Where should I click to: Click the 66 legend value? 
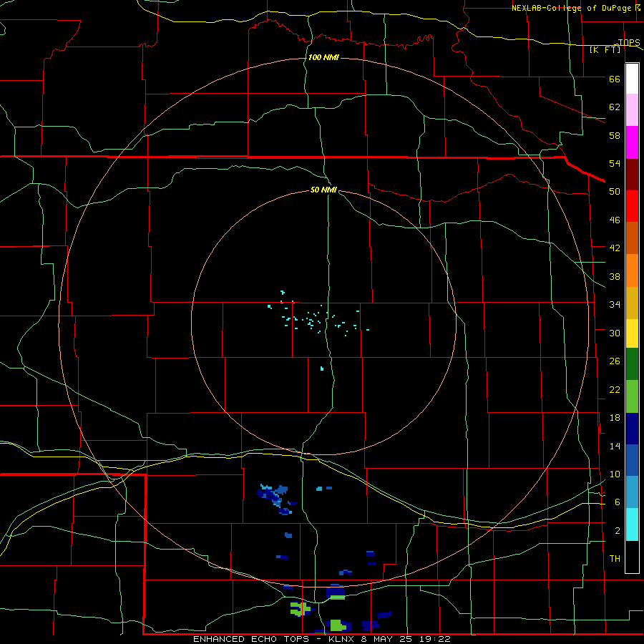pyautogui.click(x=615, y=79)
